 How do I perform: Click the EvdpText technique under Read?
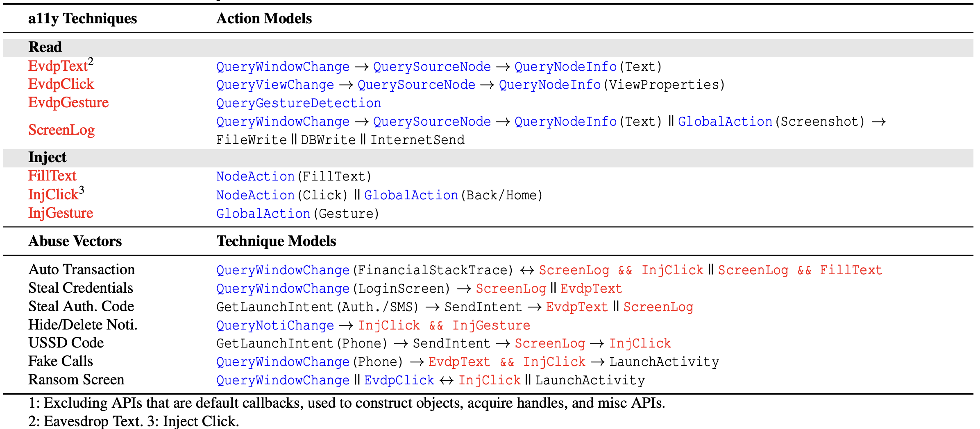58,66
